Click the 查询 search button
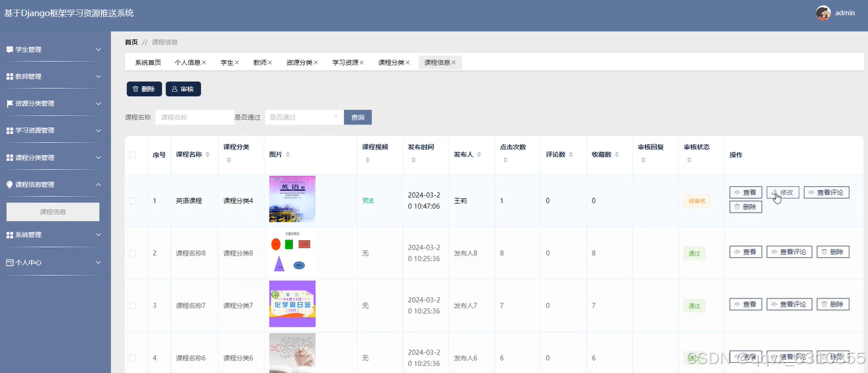 [358, 117]
